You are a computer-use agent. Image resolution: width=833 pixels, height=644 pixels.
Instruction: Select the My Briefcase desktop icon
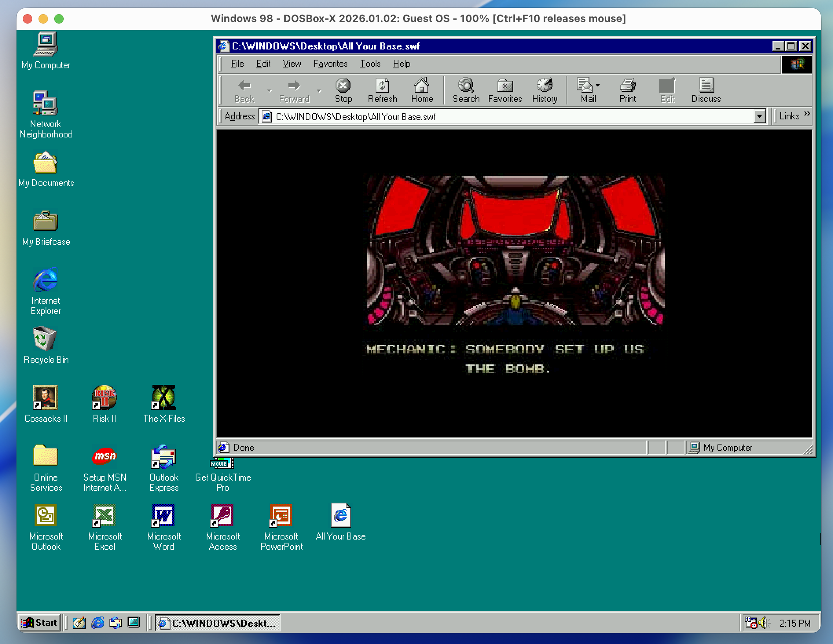[x=46, y=229]
